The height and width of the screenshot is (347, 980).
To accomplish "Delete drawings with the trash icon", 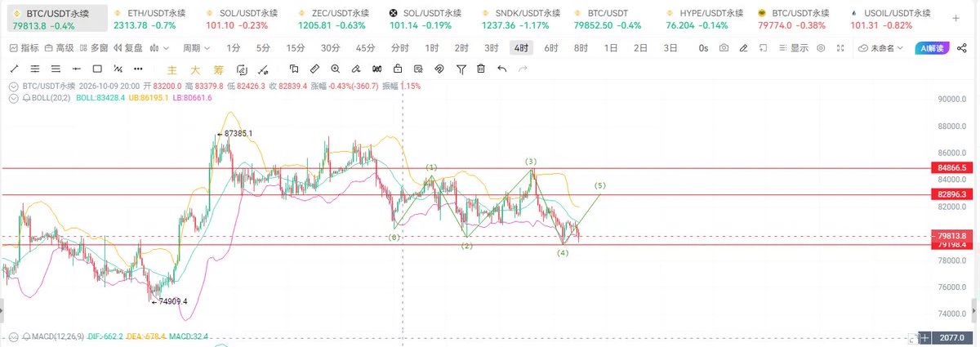I will (481, 69).
